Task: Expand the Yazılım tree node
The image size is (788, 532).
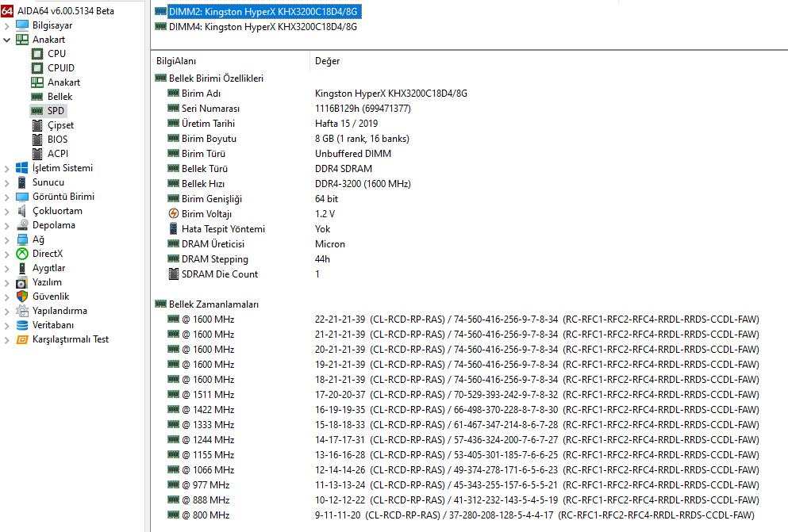Action: (x=7, y=282)
